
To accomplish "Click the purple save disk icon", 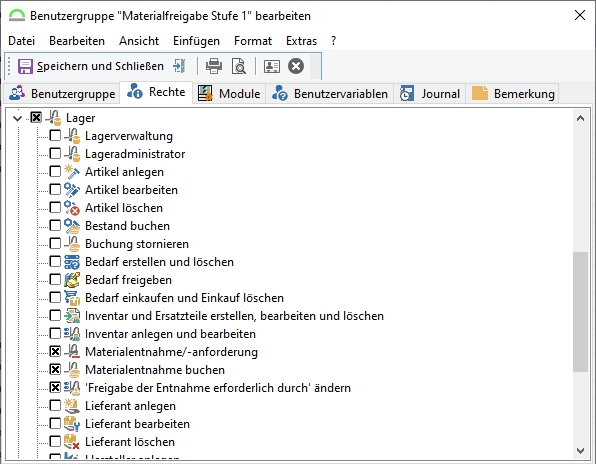I will (x=25, y=67).
